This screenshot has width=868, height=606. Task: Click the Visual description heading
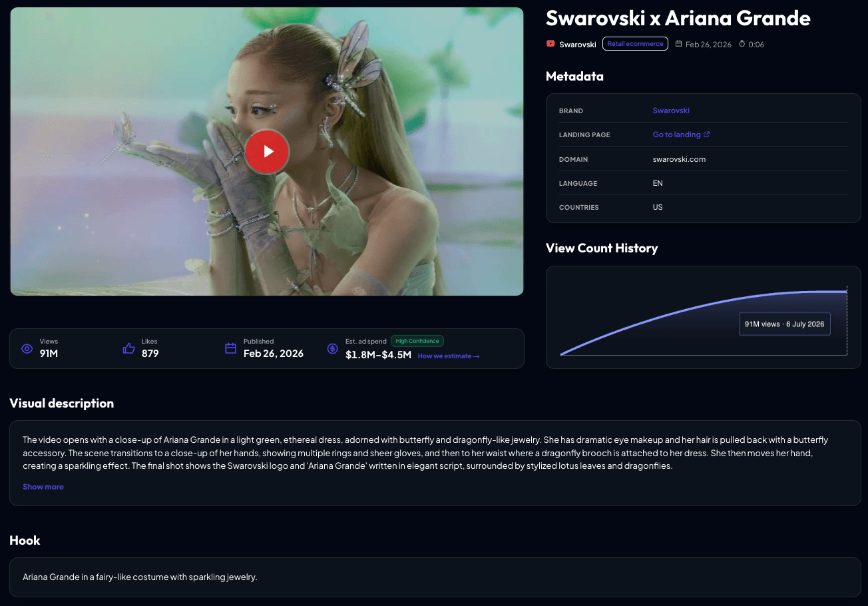coord(62,404)
